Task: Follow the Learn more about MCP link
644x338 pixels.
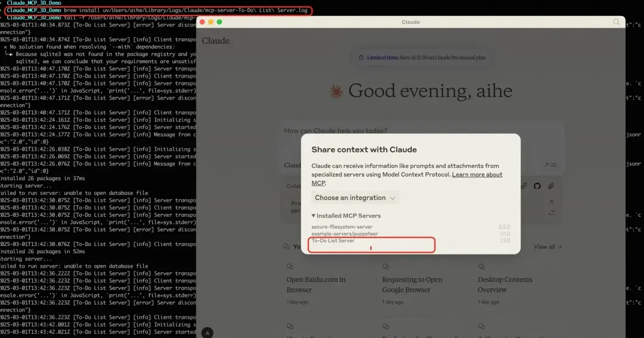Action: pyautogui.click(x=407, y=179)
